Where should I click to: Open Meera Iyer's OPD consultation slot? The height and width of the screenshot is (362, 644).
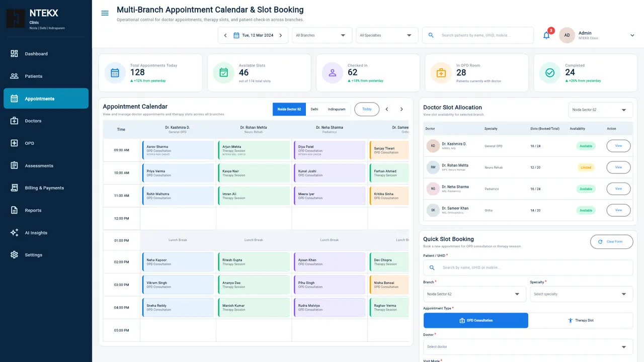330,196
